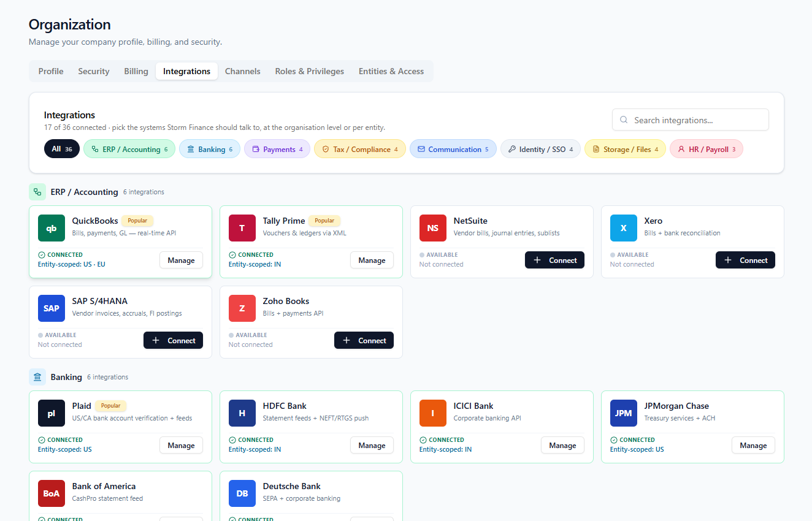Filter by Communication category chip
812x521 pixels.
[453, 149]
